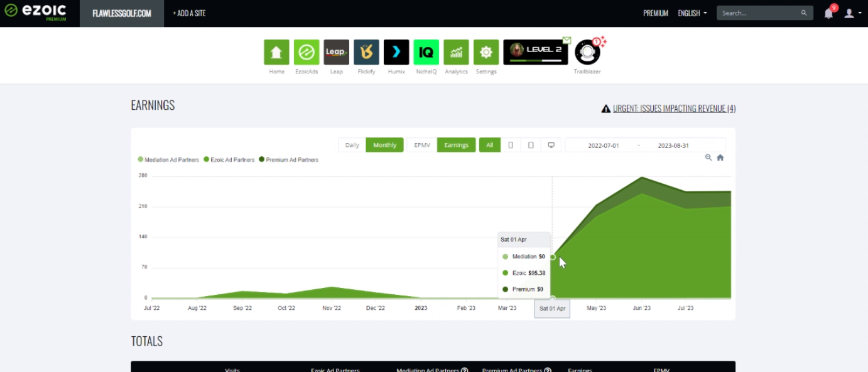Filter chart by tablet device

coord(531,145)
